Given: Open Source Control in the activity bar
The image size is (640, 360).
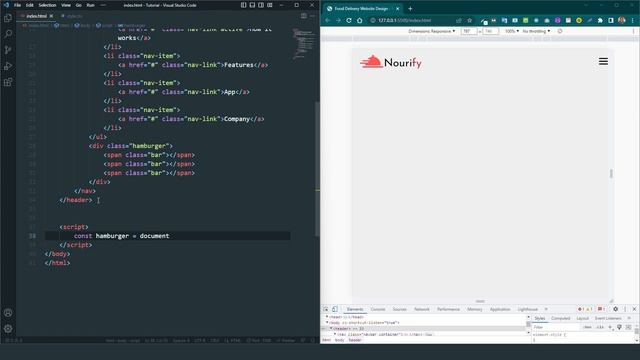Looking at the screenshot, I should click(x=8, y=50).
